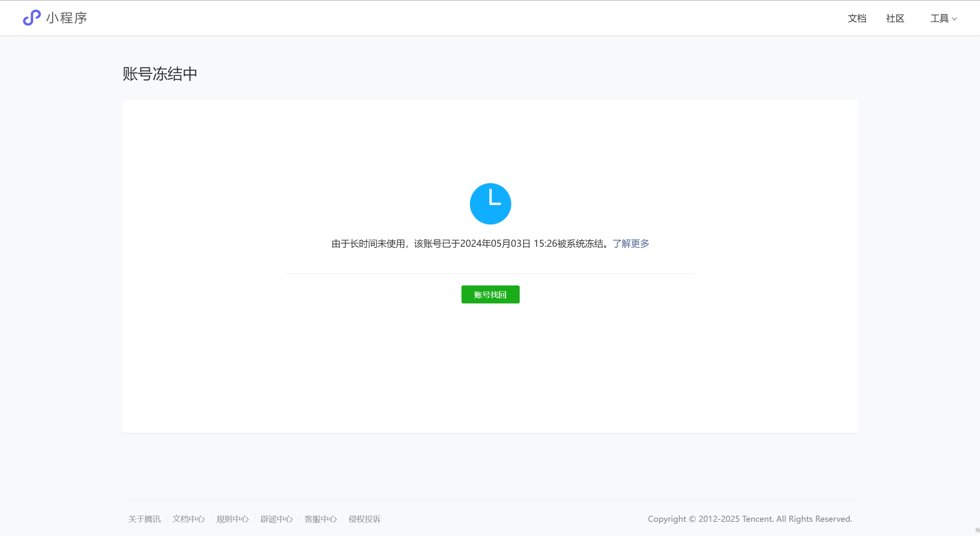Open the 文档 menu item
Image resolution: width=980 pixels, height=536 pixels.
point(857,18)
